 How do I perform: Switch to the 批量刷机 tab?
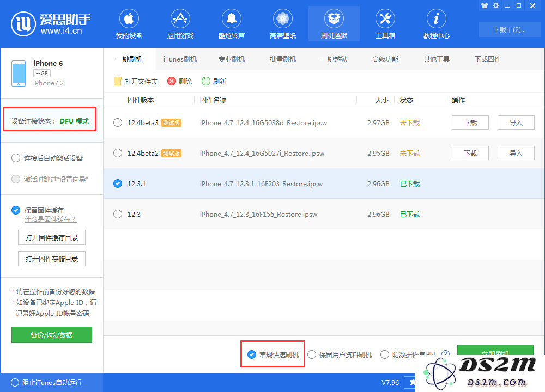pos(282,59)
